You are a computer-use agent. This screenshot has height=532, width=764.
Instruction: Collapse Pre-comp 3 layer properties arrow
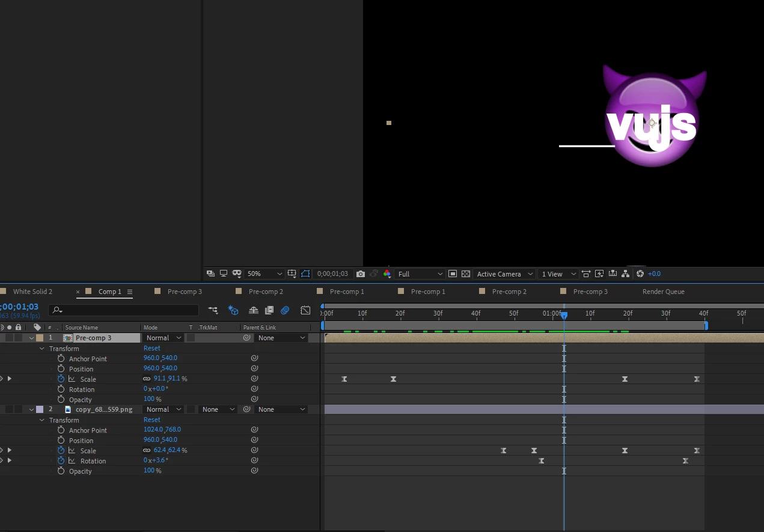click(31, 338)
